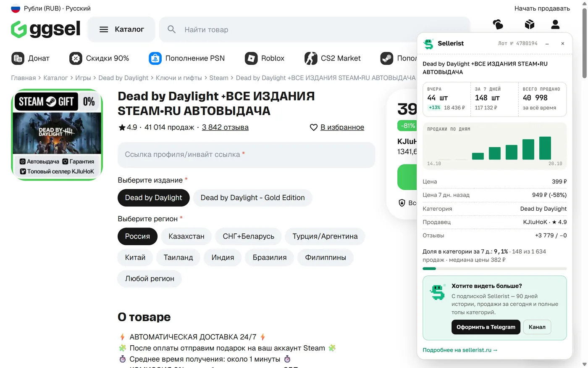
Task: Select Казахстан region
Action: point(186,236)
